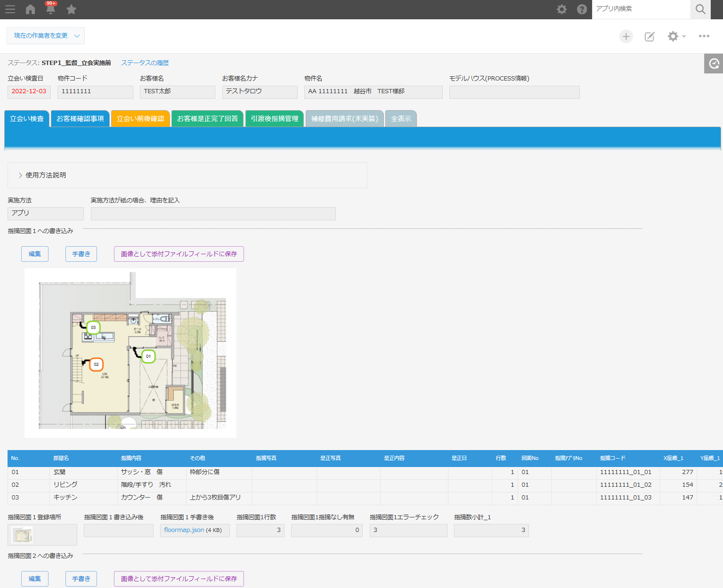Open notifications bell with 99+ badge

50,9
